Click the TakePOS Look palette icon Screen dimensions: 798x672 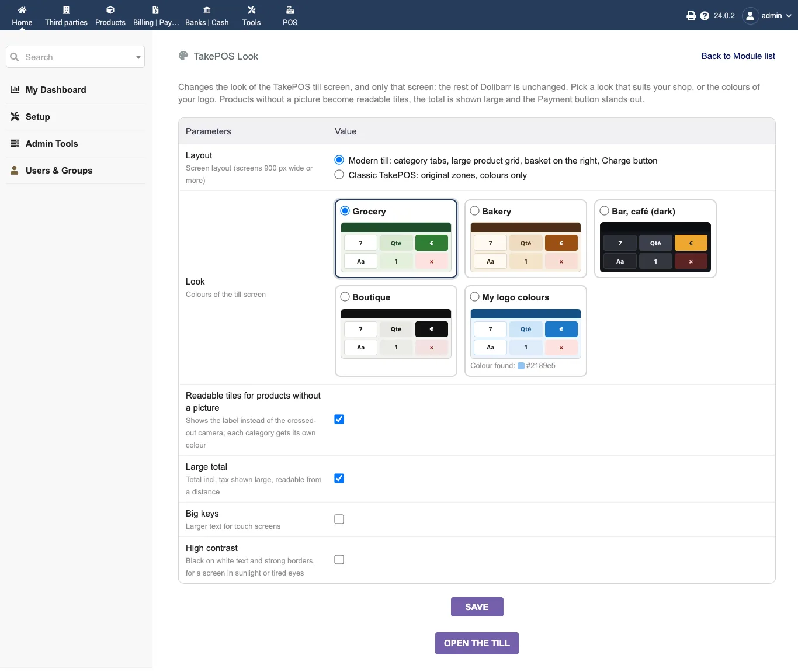tap(183, 56)
